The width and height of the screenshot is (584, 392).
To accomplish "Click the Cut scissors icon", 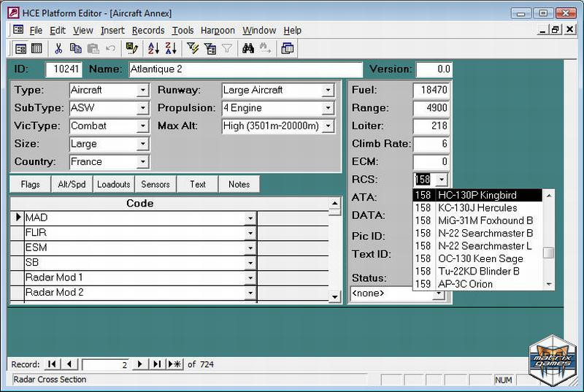I will point(58,48).
